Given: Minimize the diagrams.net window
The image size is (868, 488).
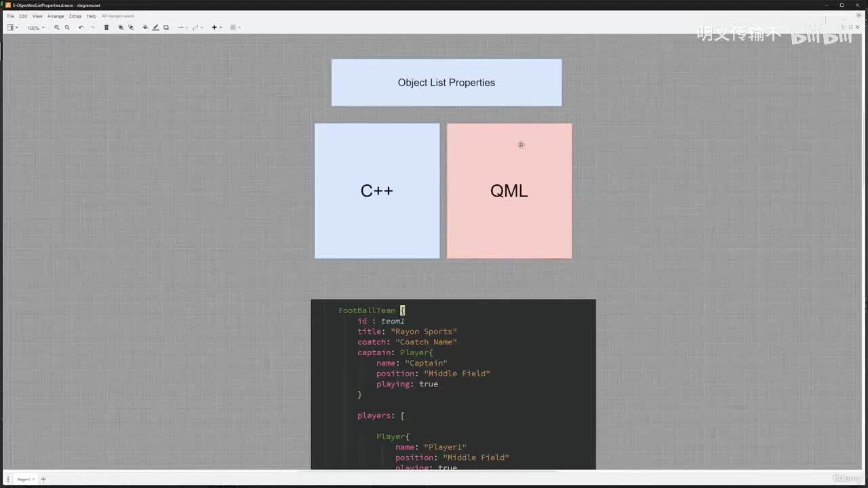Looking at the screenshot, I should pos(826,5).
